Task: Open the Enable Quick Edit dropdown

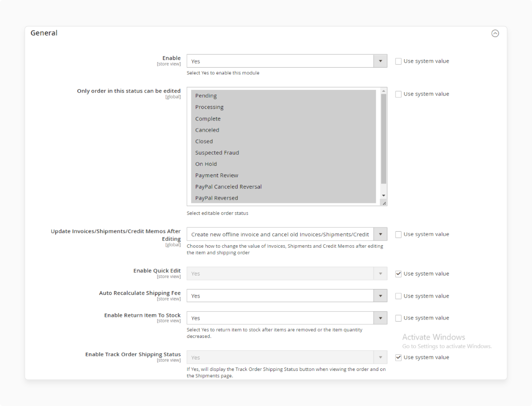Action: (x=287, y=274)
